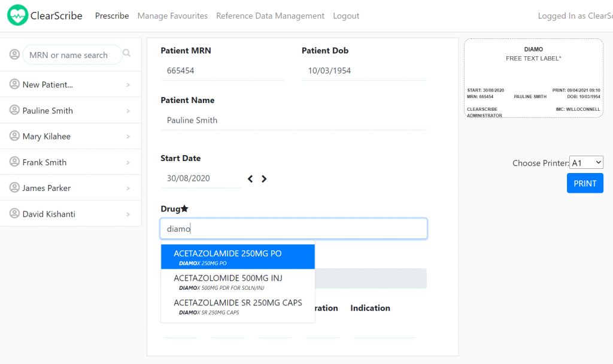Select James Parker in patient list
This screenshot has width=613, height=364.
click(x=71, y=187)
